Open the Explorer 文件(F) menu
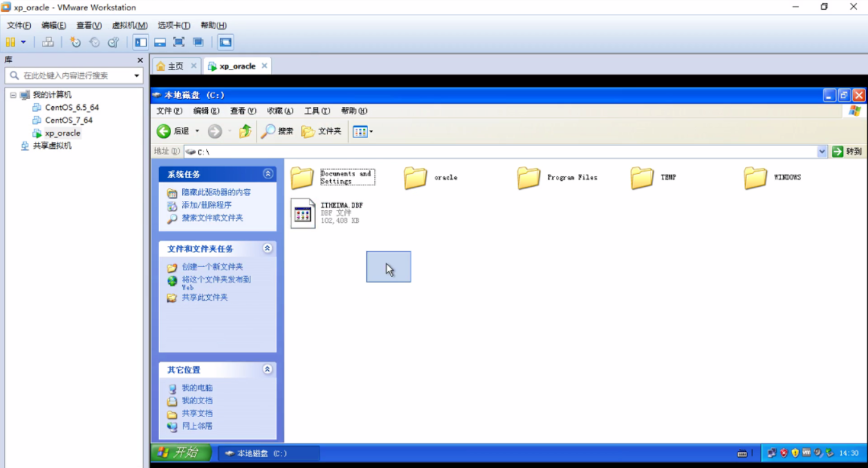The width and height of the screenshot is (868, 468). [x=169, y=111]
